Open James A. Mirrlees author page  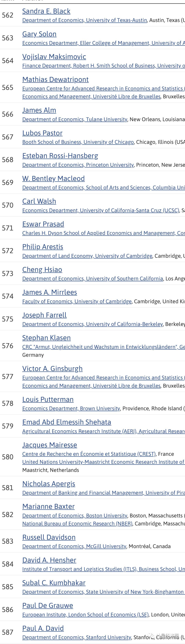(x=50, y=292)
